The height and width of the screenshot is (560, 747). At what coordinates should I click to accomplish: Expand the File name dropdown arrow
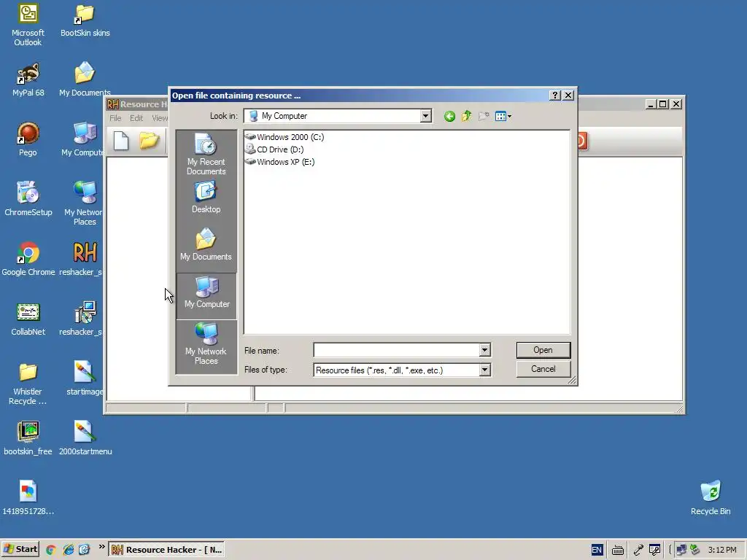pyautogui.click(x=484, y=350)
